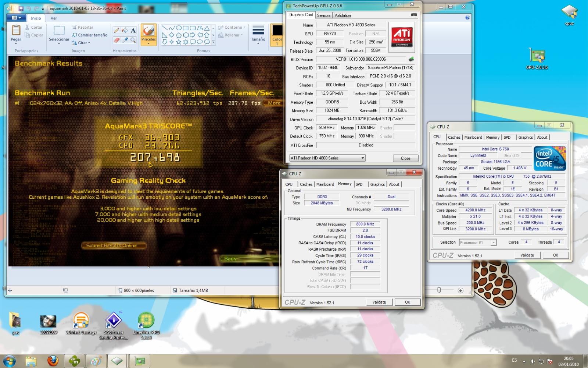Viewport: 588px width, 368px height.
Task: Switch to the Ver tab in Paint
Action: click(x=54, y=18)
